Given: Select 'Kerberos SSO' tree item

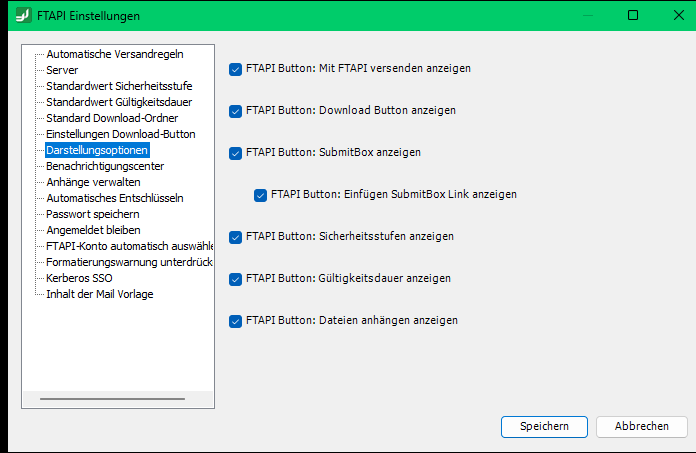Looking at the screenshot, I should (x=79, y=278).
